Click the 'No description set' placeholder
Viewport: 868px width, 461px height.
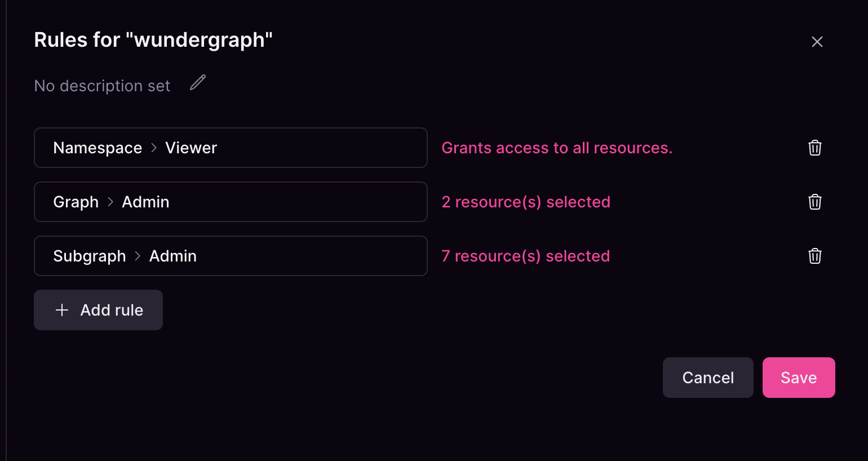tap(102, 86)
